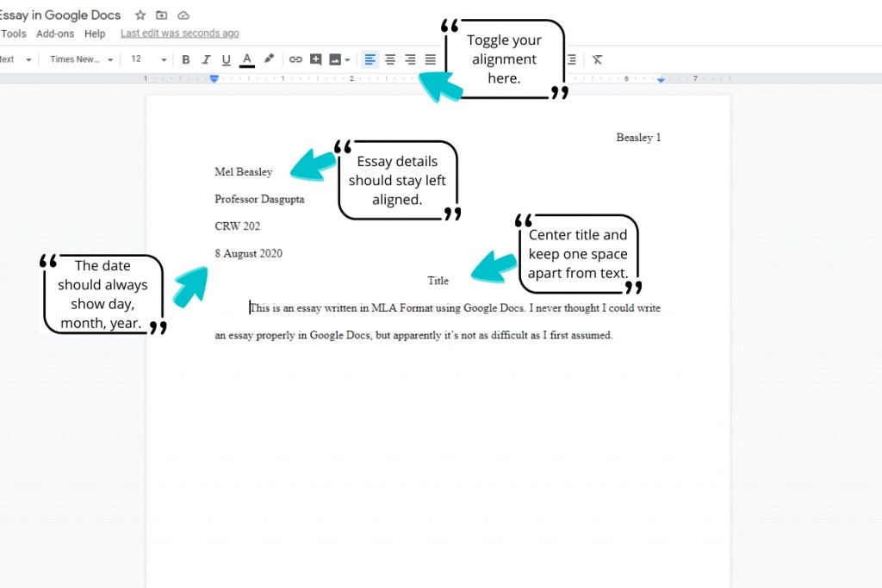Check the document cloud save status
Screen dimensions: 882x588
pyautogui.click(x=183, y=15)
